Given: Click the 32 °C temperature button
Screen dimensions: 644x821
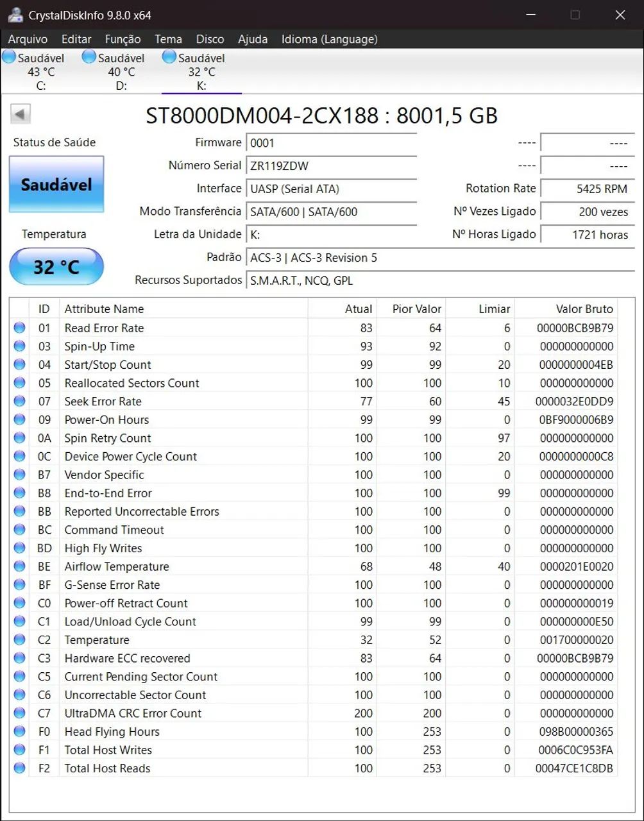Looking at the screenshot, I should pyautogui.click(x=56, y=266).
